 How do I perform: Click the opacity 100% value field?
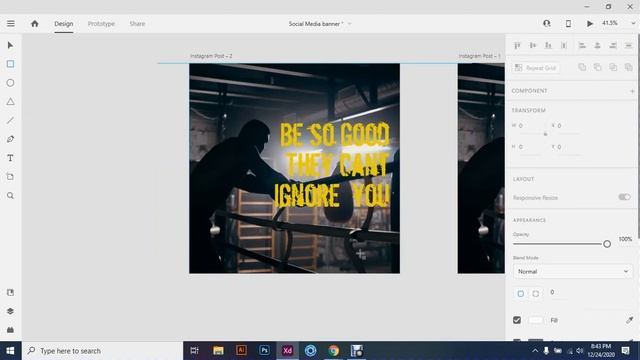(x=625, y=239)
